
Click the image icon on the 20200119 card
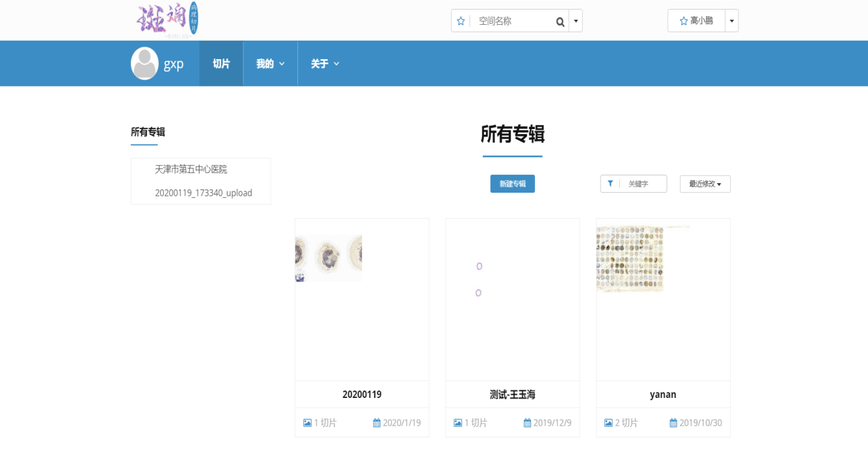[x=308, y=423]
